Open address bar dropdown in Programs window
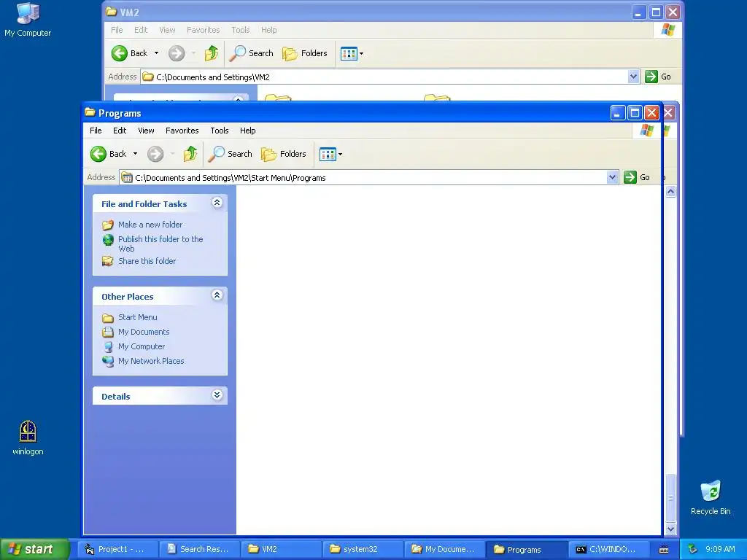This screenshot has width=747, height=560. point(612,177)
